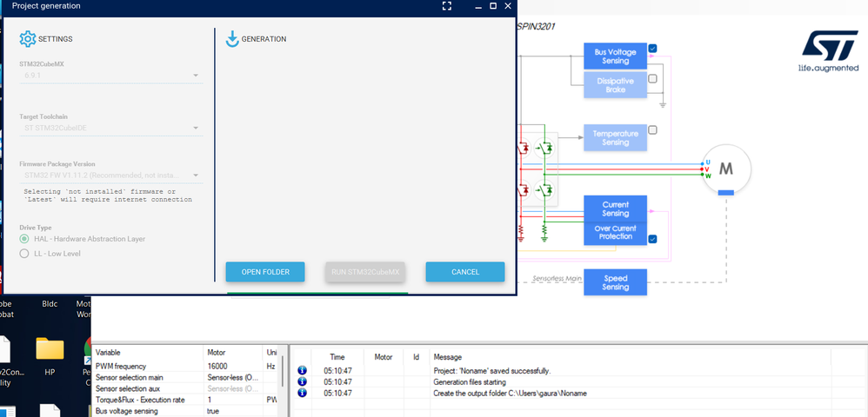This screenshot has height=417, width=868.
Task: Open the Dissipative Brake block
Action: (615, 85)
